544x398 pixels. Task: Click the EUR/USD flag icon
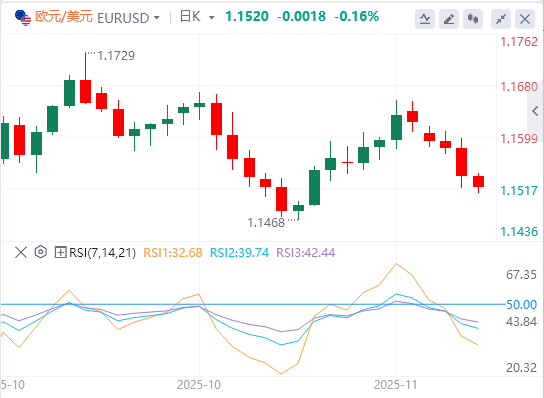tap(23, 18)
